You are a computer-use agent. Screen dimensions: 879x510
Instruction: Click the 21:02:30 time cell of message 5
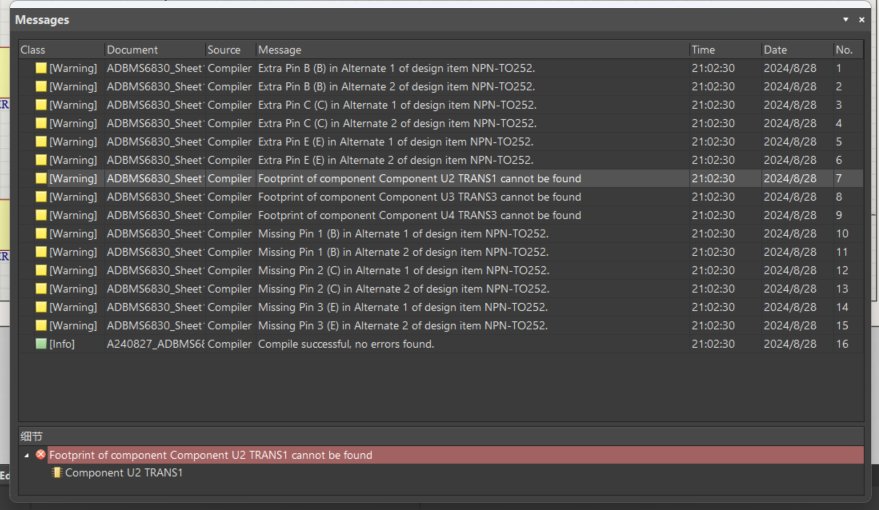[x=713, y=142]
